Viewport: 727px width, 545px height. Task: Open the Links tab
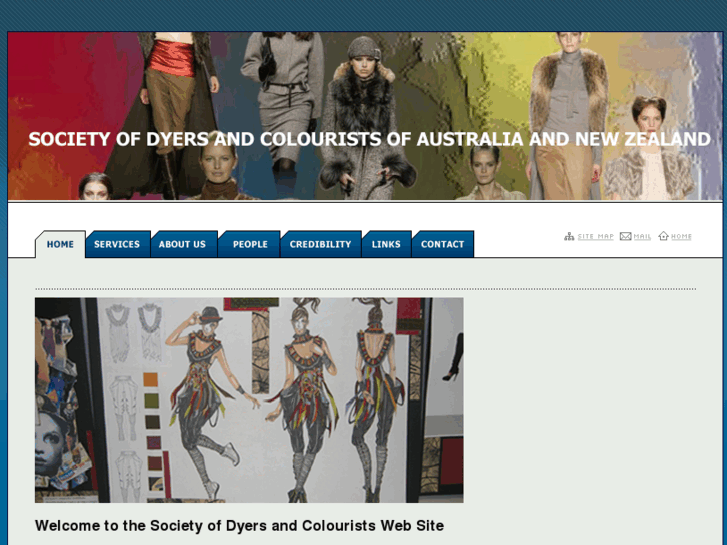[387, 244]
